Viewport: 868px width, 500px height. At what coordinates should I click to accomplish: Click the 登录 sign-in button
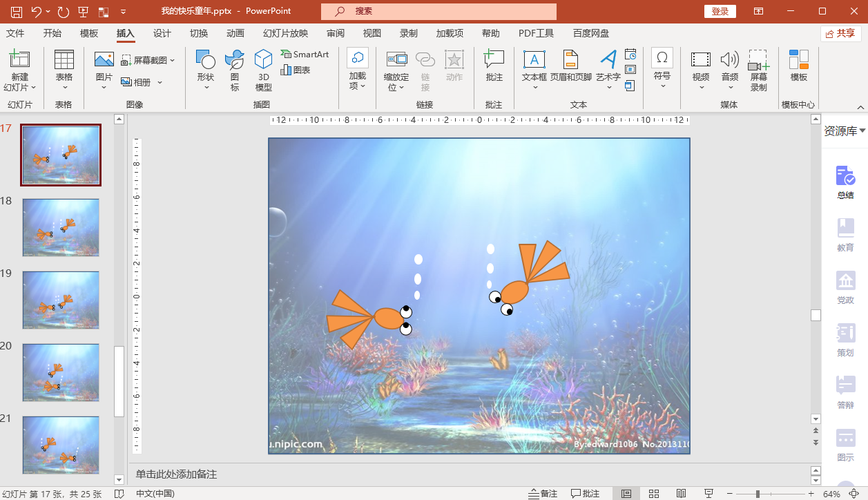click(x=720, y=11)
